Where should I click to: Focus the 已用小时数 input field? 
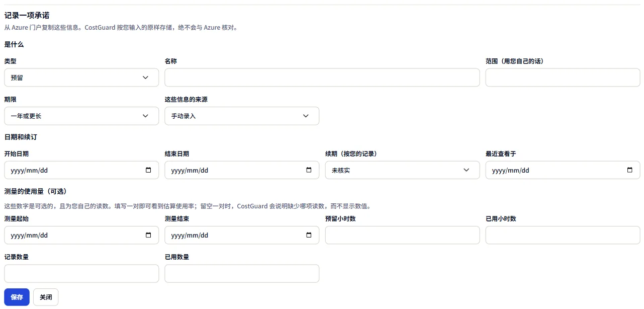pyautogui.click(x=563, y=235)
